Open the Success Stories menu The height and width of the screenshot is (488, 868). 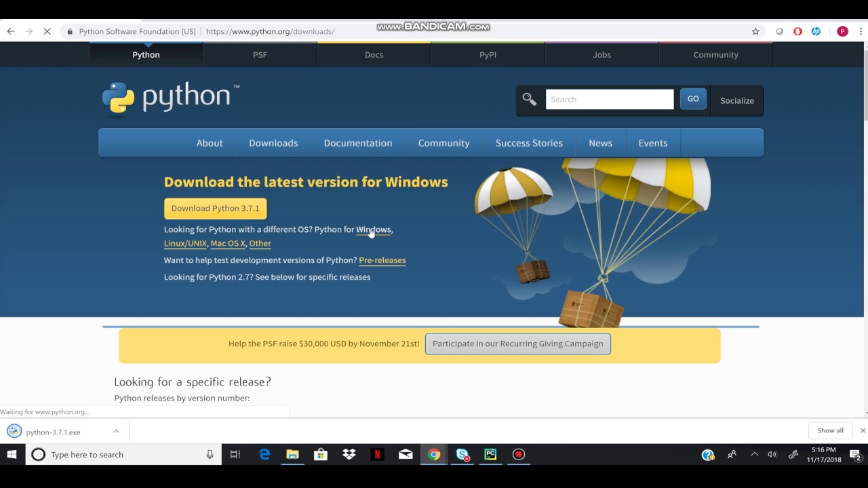(x=529, y=143)
